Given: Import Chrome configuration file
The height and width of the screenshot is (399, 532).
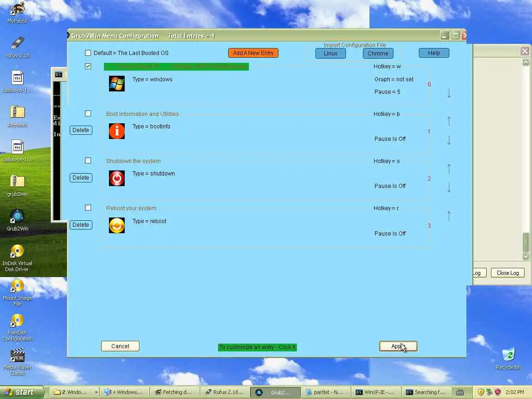Looking at the screenshot, I should 378,53.
